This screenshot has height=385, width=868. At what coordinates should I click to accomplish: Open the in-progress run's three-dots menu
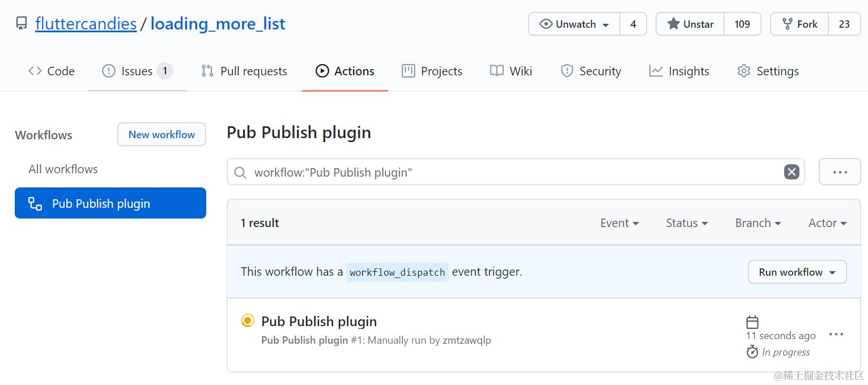tap(836, 335)
